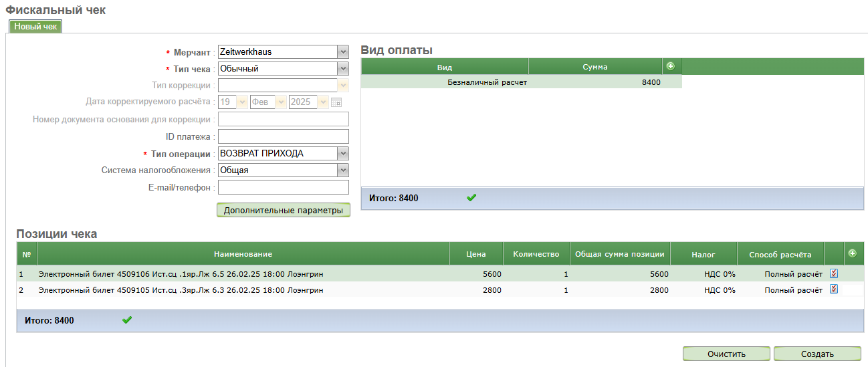Select the Безналичный расчет payment row
Image resolution: width=868 pixels, height=367 pixels.
click(x=521, y=82)
